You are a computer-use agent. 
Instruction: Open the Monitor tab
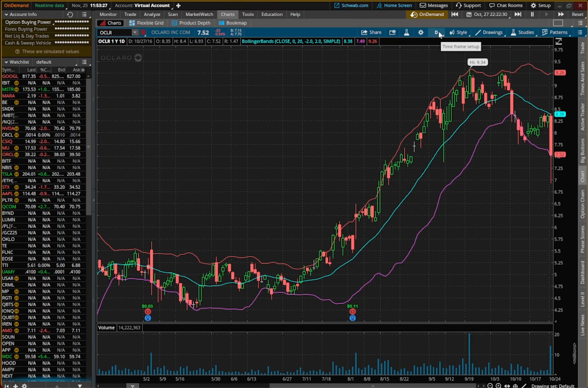[x=108, y=14]
